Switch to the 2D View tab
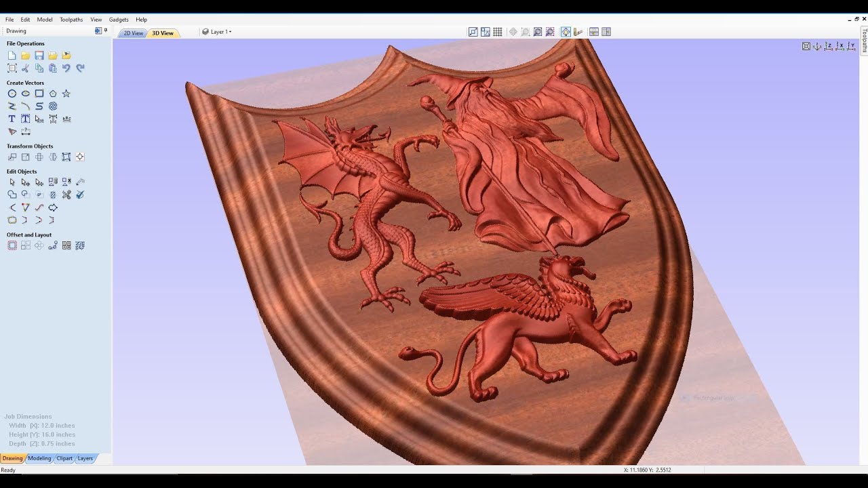The width and height of the screenshot is (868, 488). click(x=133, y=33)
